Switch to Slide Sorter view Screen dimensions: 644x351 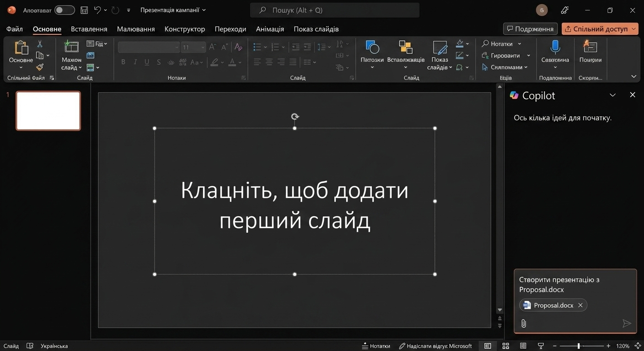[x=505, y=346]
